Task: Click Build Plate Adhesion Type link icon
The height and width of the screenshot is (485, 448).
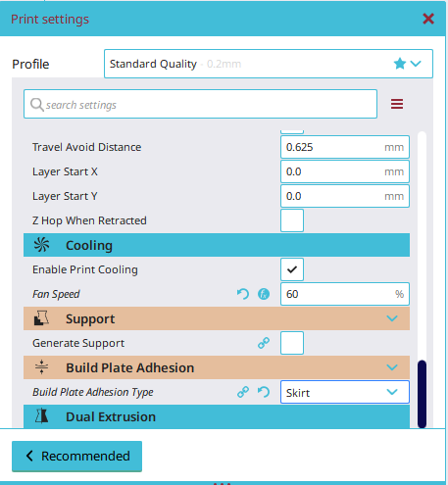Action: coord(243,392)
